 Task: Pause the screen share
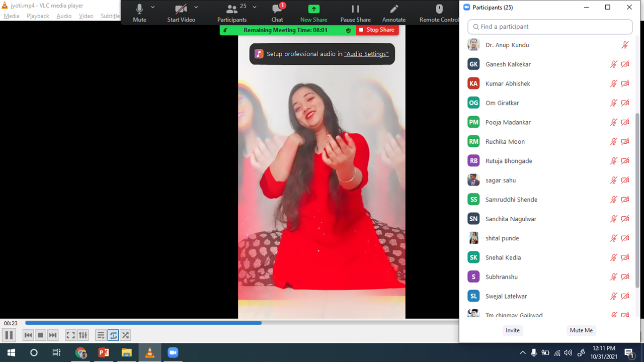(x=355, y=13)
